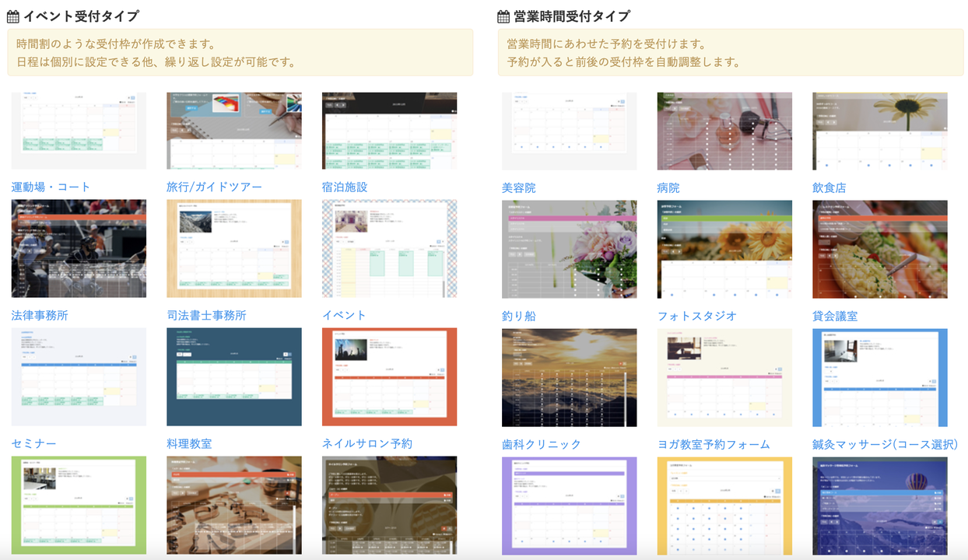Click the 営業時間受付タイプ heading

tap(572, 16)
